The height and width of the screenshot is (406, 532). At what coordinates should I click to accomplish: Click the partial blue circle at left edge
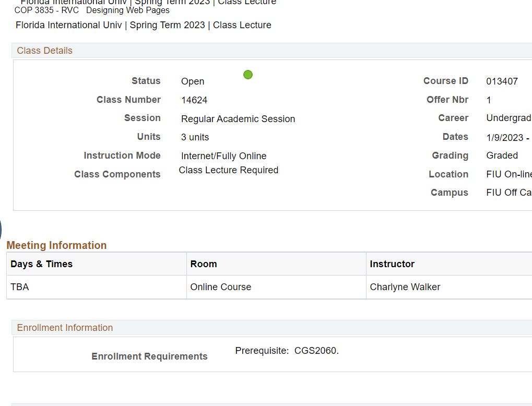(1, 230)
